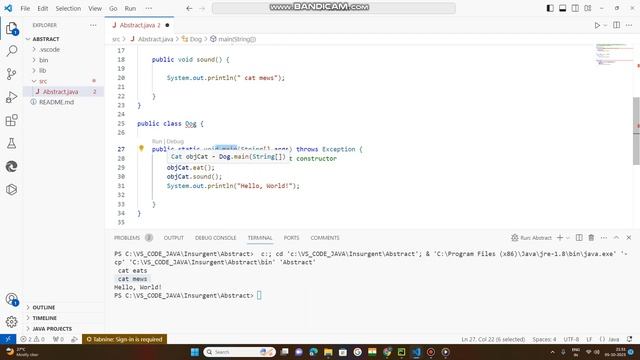Screen dimensions: 640x360
Task: Go back using the navigation arrow
Action: tap(189, 8)
